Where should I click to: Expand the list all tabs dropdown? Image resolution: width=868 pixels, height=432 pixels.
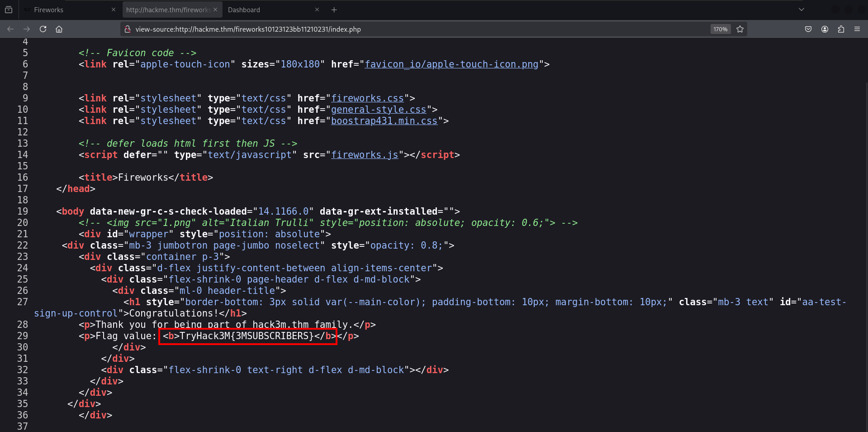802,10
